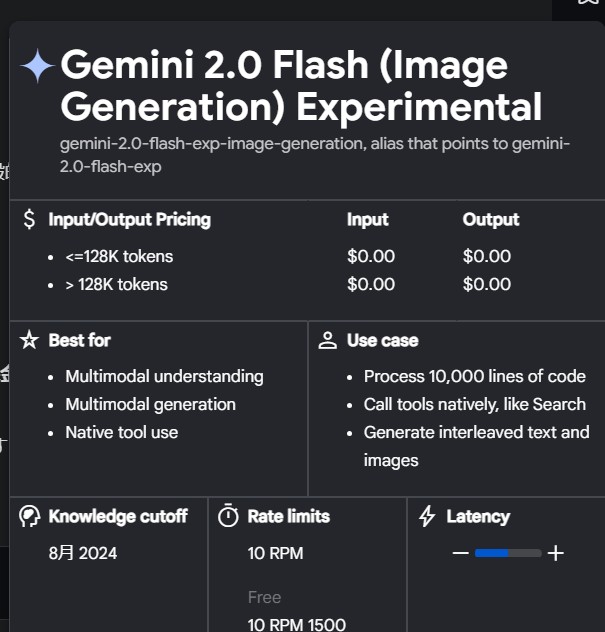Click the 8月 2024 cutoff date

click(83, 553)
